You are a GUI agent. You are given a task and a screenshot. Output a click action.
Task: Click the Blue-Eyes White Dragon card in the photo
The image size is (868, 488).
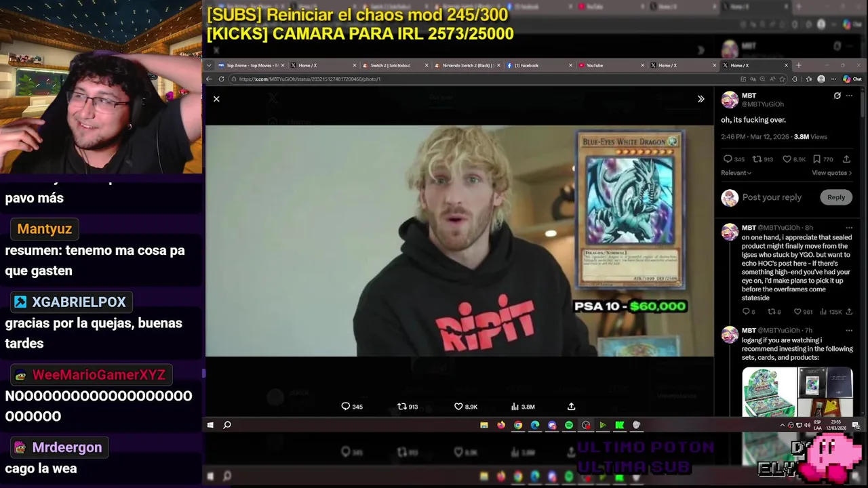coord(630,211)
